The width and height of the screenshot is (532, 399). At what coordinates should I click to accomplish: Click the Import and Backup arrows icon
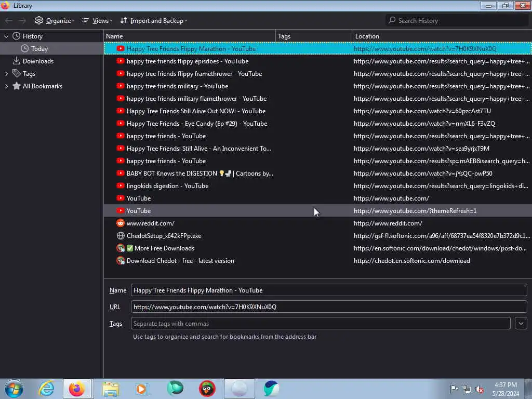124,20
